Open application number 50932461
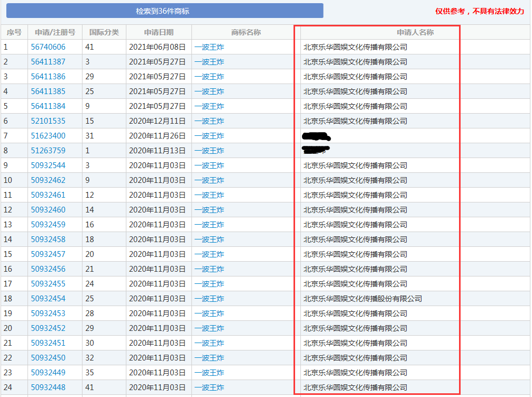Image resolution: width=532 pixels, height=397 pixels. tap(48, 195)
